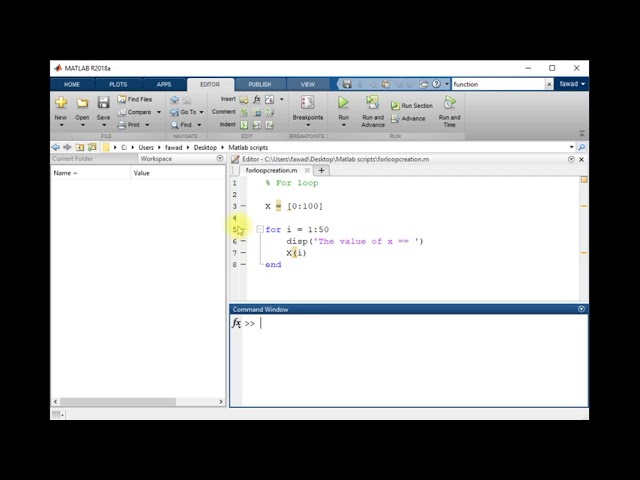The image size is (640, 480).
Task: Click the orange warning indicator square
Action: pyautogui.click(x=584, y=180)
